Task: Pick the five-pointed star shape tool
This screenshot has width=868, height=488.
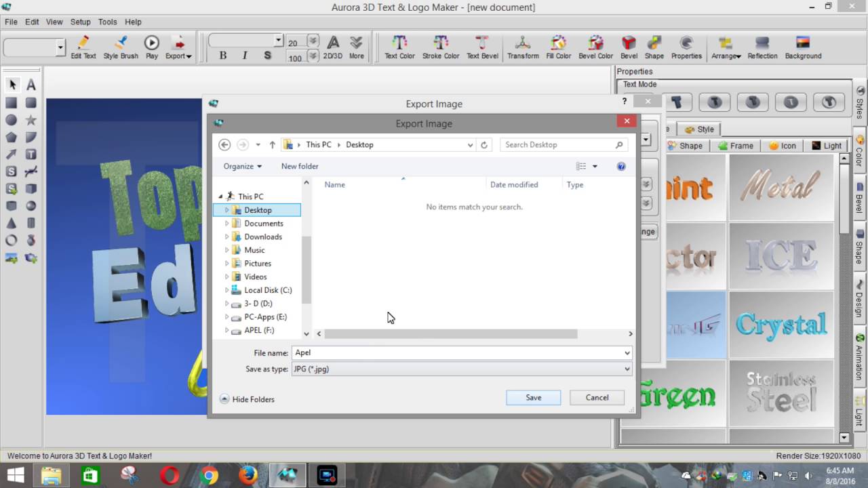Action: pyautogui.click(x=31, y=120)
